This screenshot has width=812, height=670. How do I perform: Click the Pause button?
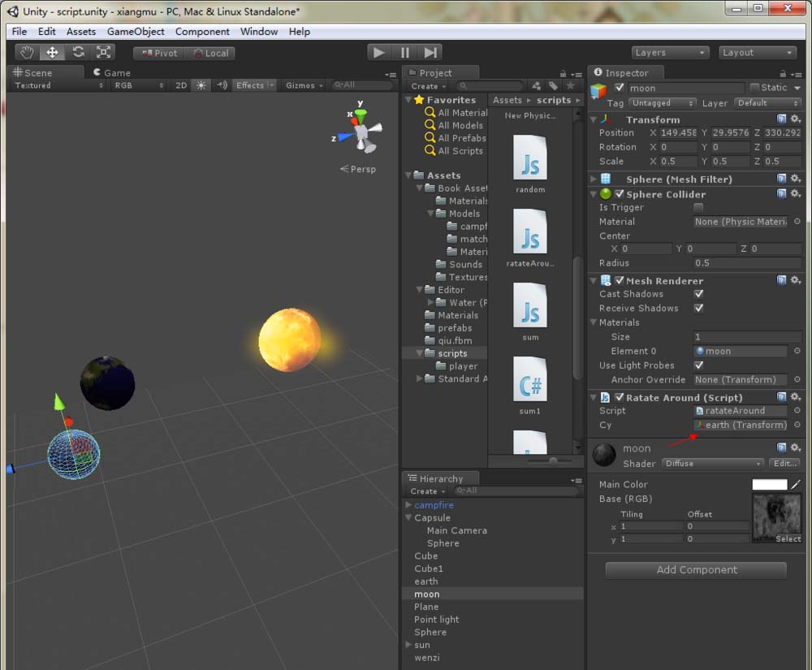click(x=404, y=52)
